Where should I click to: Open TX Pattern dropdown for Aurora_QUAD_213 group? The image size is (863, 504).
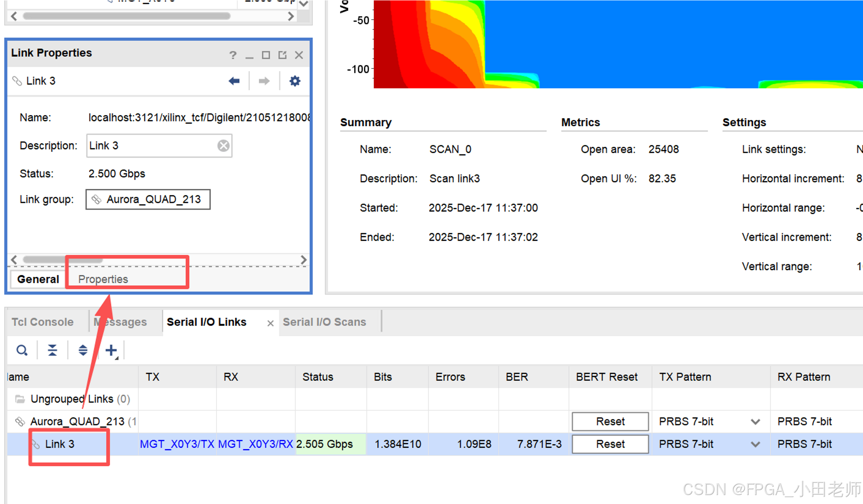click(755, 422)
